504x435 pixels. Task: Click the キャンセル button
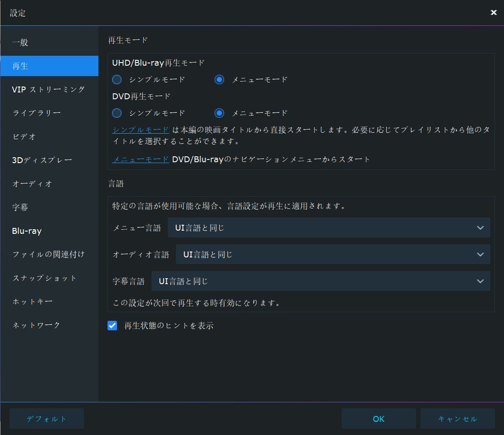click(x=457, y=419)
